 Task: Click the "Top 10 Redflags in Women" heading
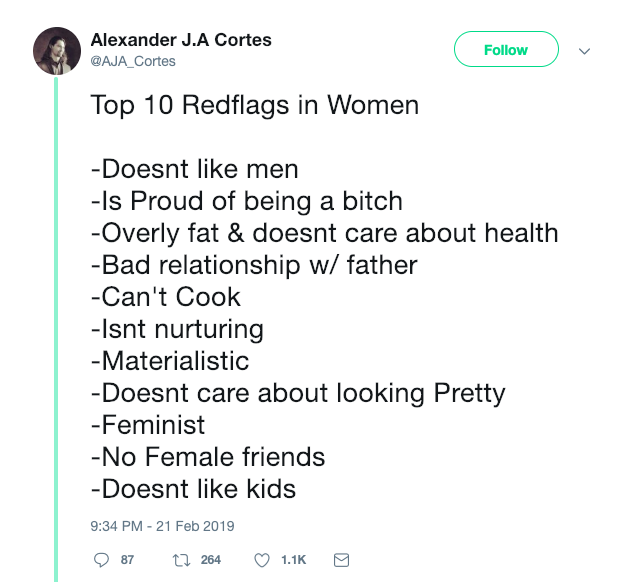coord(255,105)
